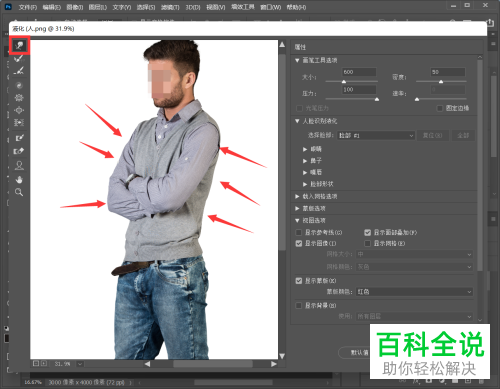Select the Smooth tool
The width and height of the screenshot is (500, 389).
[19, 71]
